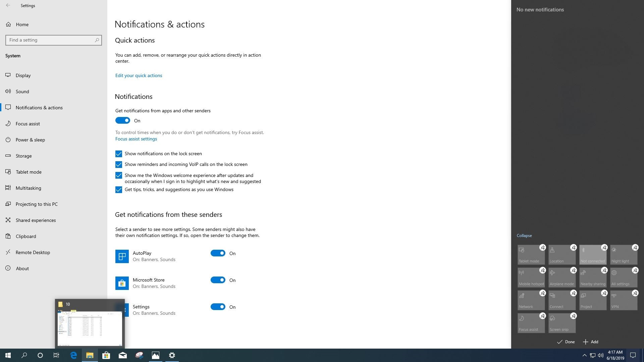The height and width of the screenshot is (362, 644).
Task: Open Focus assist settings page in sidebar
Action: (28, 124)
